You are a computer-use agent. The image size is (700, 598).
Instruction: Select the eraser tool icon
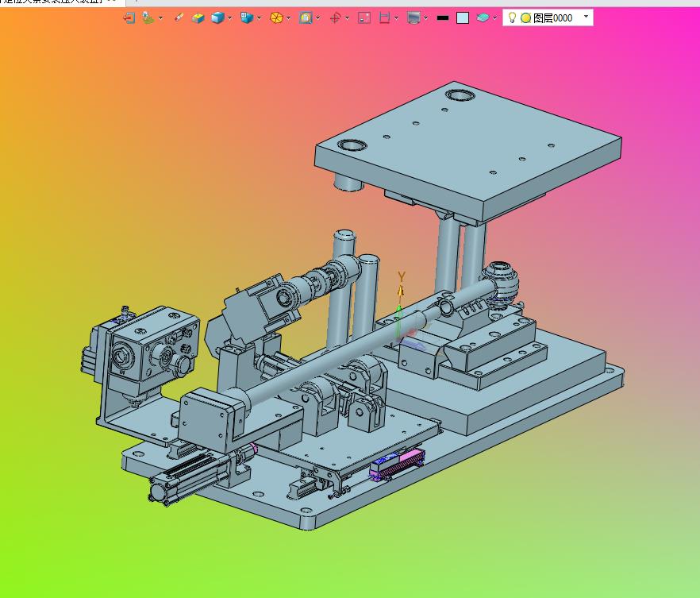pos(179,17)
